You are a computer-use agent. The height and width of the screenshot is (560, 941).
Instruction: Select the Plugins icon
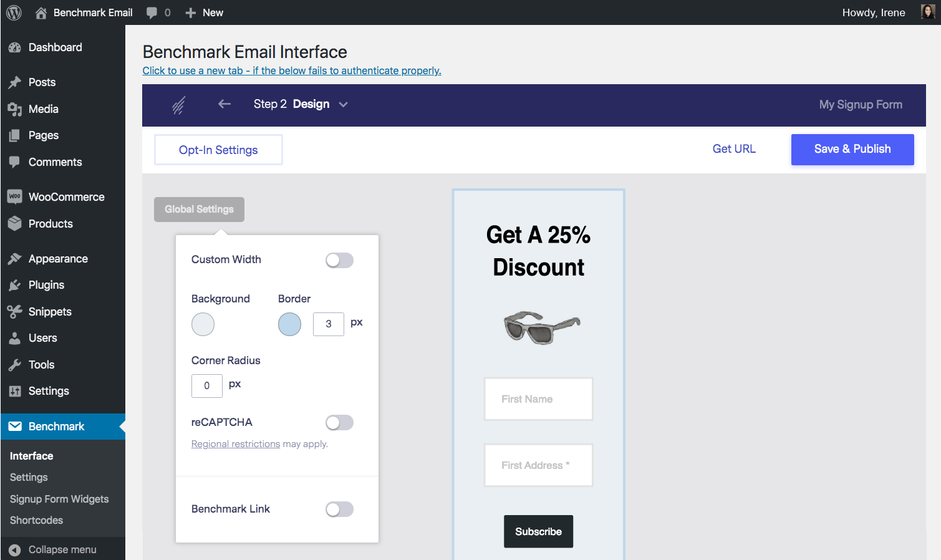tap(15, 285)
